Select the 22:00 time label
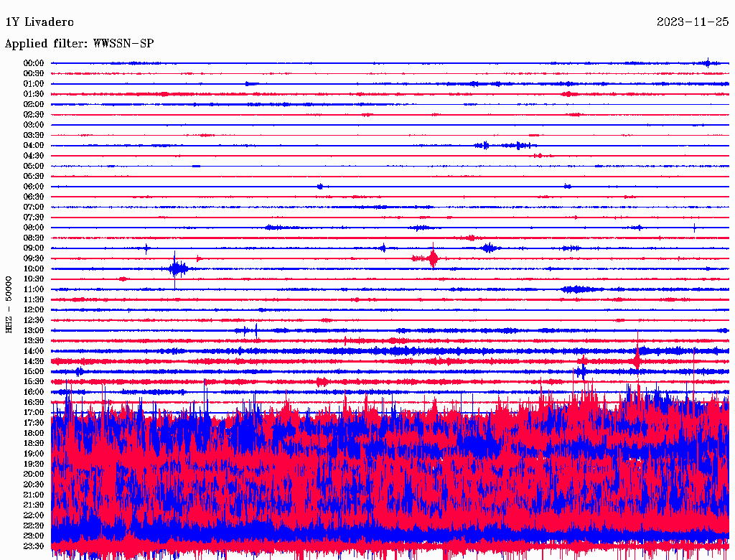735x560 pixels. [x=33, y=515]
